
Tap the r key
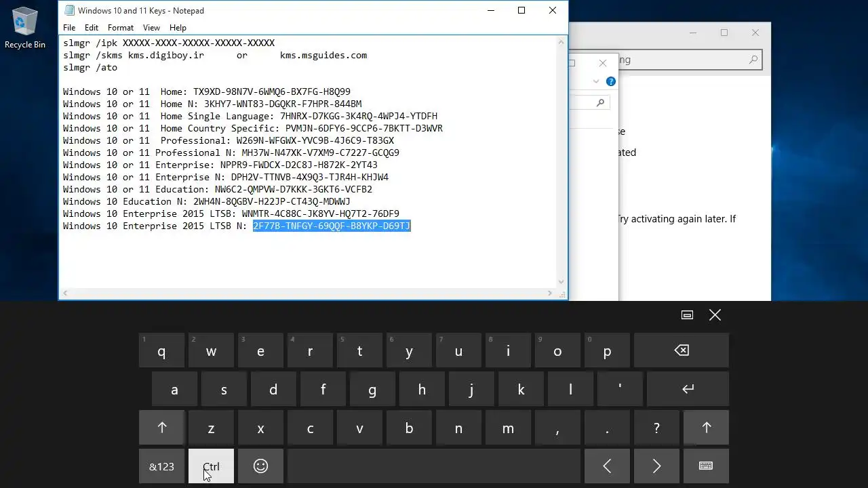click(310, 350)
